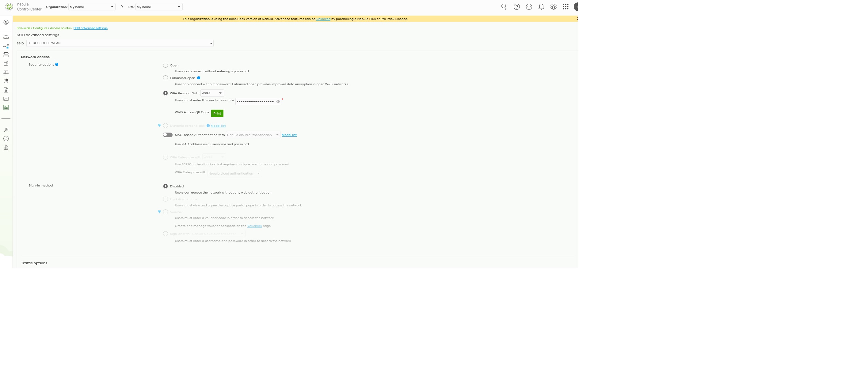This screenshot has height=365, width=868.
Task: Open the Organization dropdown
Action: click(92, 7)
